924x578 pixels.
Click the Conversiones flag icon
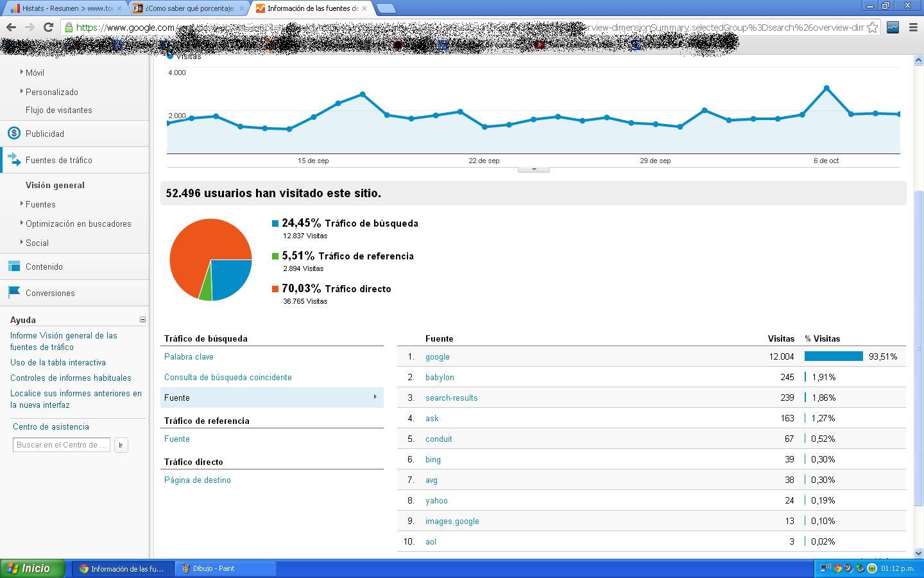(14, 292)
